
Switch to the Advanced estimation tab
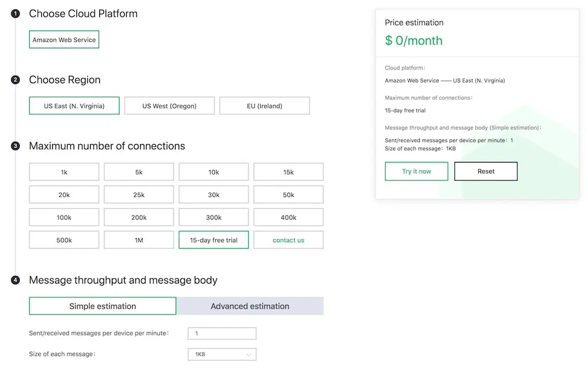coord(250,306)
